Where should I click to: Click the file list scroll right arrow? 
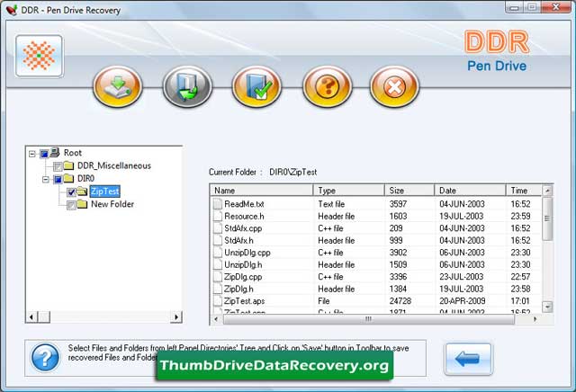[x=535, y=319]
